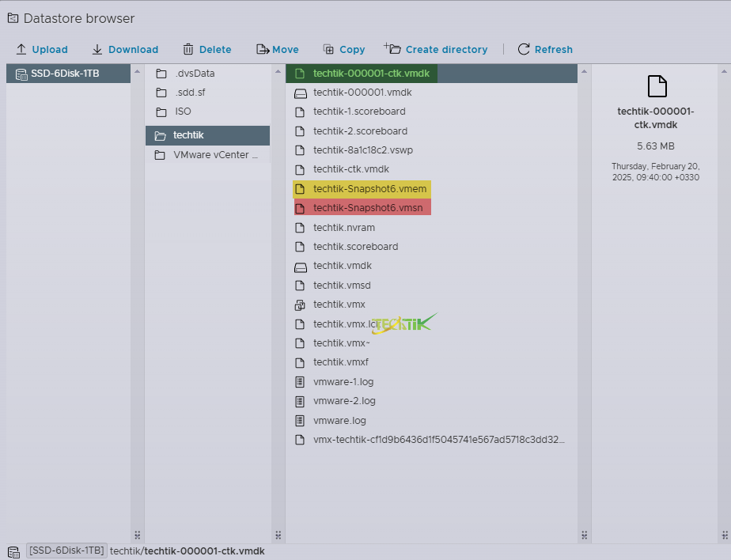Select the techtik folder name
The image size is (731, 560).
click(188, 135)
